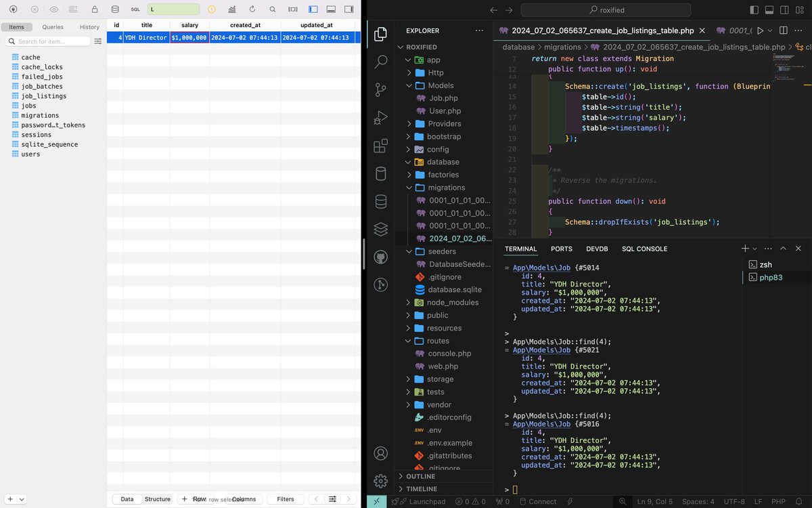The image size is (812, 508).
Task: Select the job_listings table in sidebar
Action: pos(44,96)
